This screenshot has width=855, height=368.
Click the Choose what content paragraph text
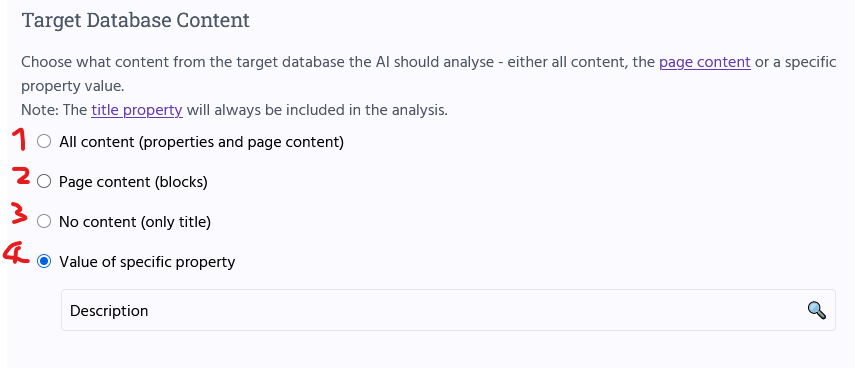point(429,74)
